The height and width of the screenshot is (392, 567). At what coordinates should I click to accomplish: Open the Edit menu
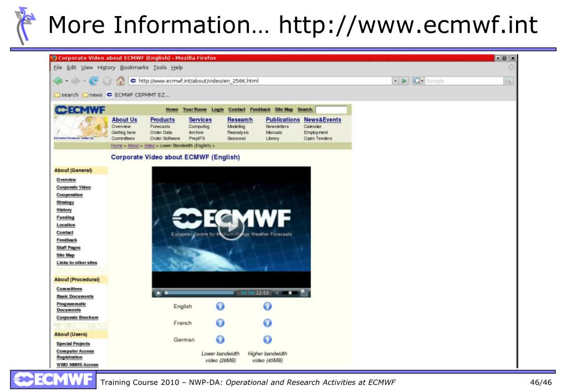(71, 68)
